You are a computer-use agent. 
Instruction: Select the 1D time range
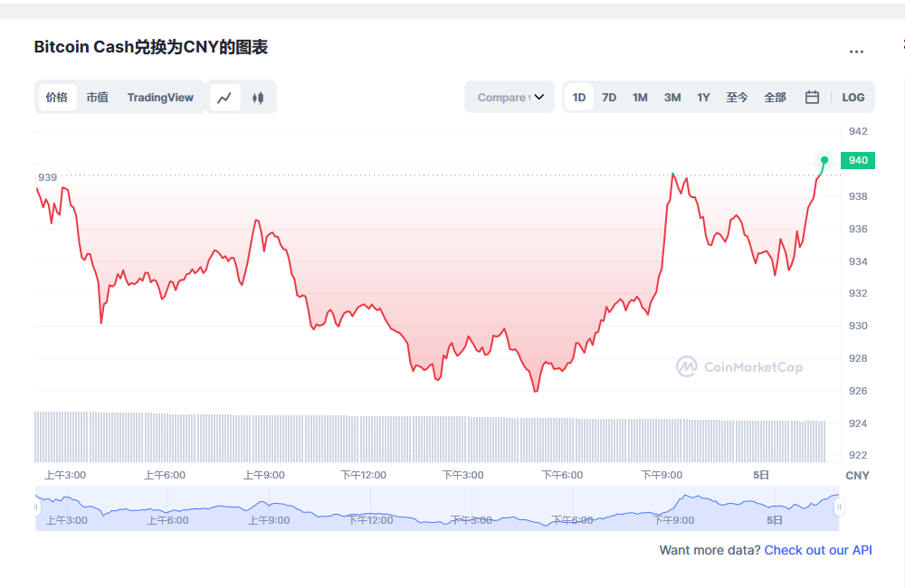click(579, 98)
